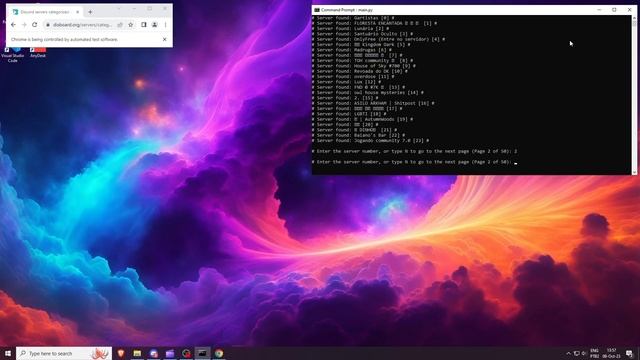The image size is (640, 360).
Task: Click the Chrome address bar URL
Action: coord(82,25)
